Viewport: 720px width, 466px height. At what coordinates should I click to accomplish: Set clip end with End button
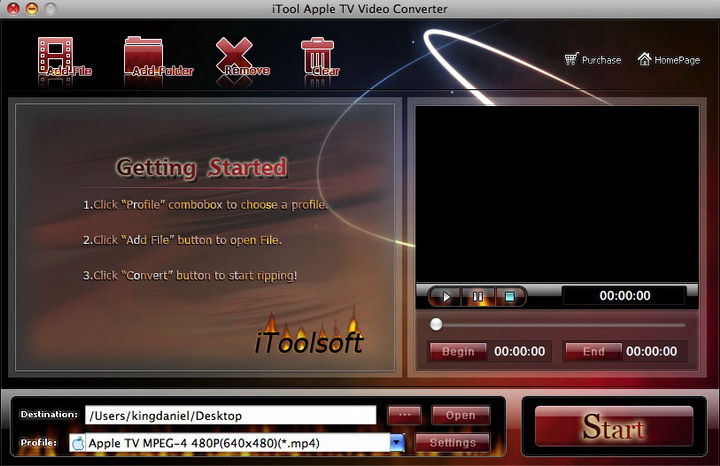[x=593, y=352]
